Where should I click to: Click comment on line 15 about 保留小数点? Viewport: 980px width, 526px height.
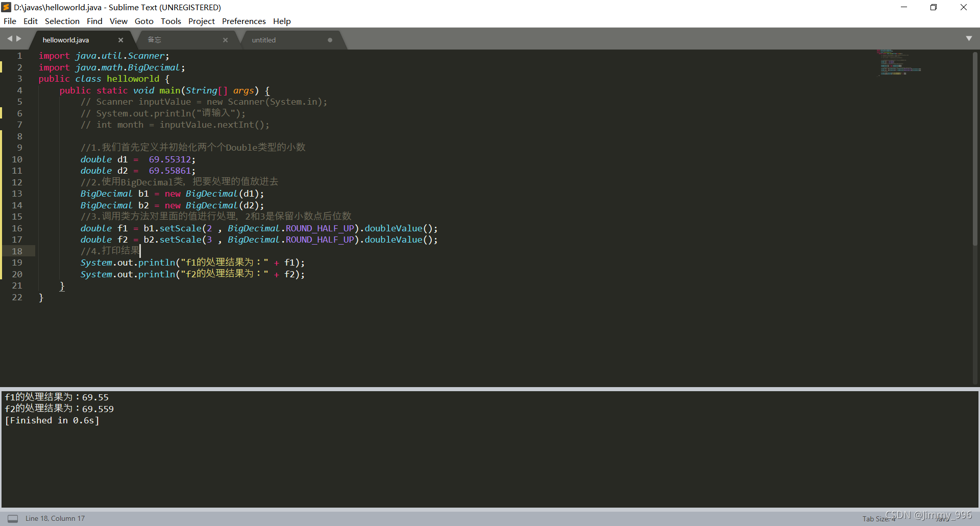(x=216, y=217)
